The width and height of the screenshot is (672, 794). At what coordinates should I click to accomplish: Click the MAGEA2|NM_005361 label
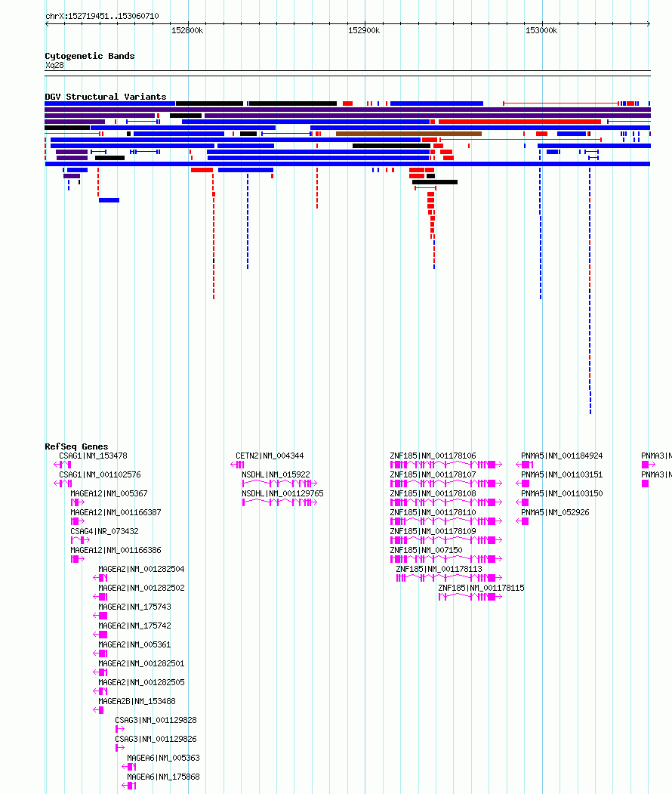tap(134, 644)
